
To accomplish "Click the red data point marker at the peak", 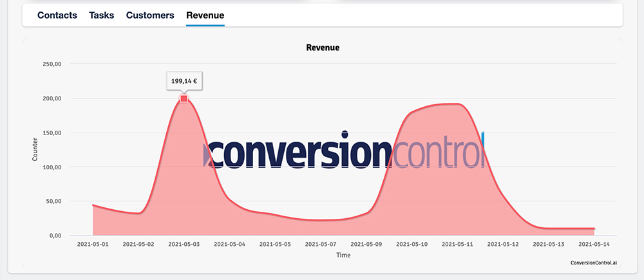I will (x=184, y=98).
